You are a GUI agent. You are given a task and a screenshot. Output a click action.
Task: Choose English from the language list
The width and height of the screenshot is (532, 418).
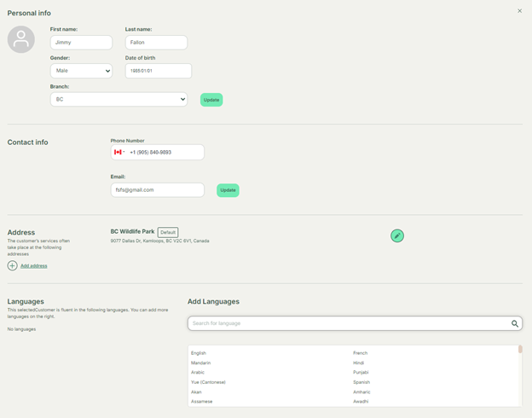click(x=199, y=353)
